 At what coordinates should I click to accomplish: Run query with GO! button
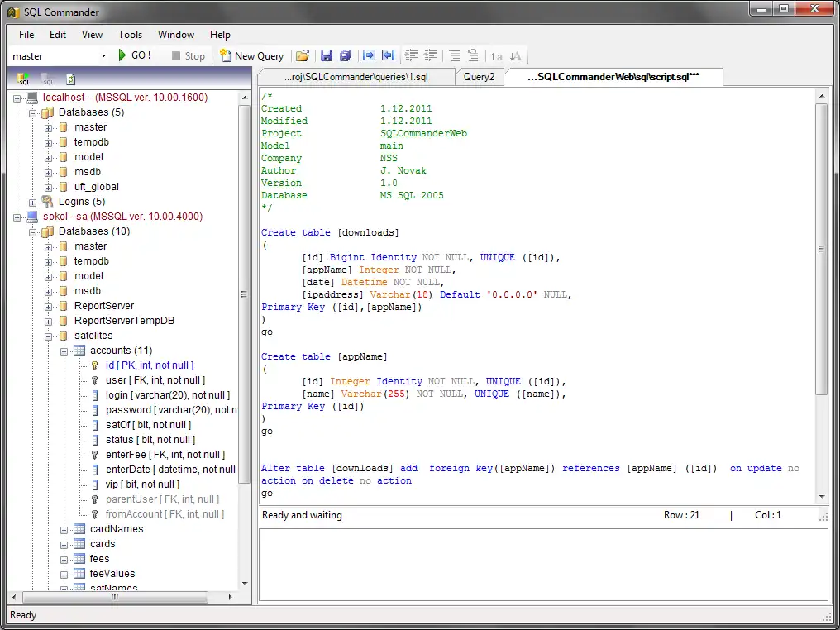click(134, 55)
